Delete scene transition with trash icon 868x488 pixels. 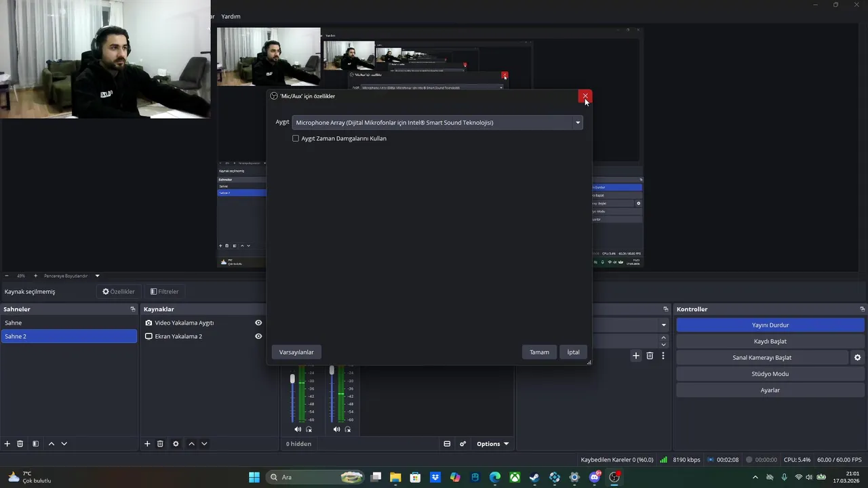(x=650, y=356)
